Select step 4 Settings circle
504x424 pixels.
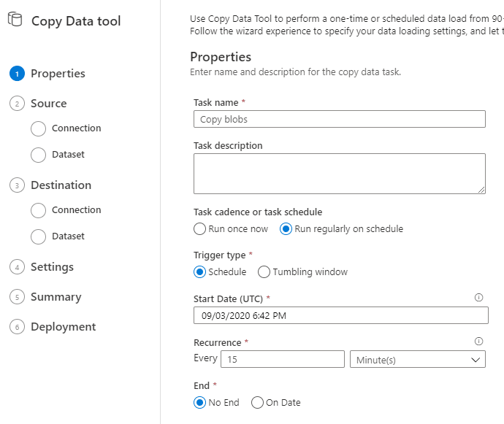coord(17,267)
